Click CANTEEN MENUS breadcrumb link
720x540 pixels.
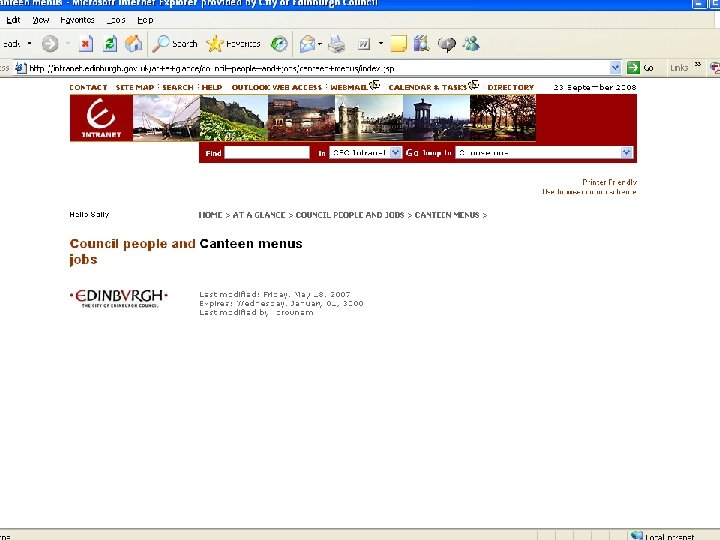[447, 215]
